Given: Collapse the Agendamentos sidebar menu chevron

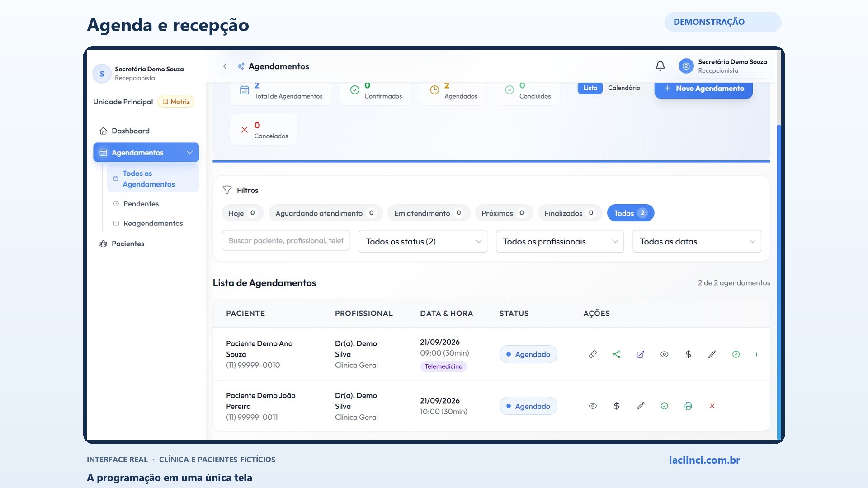Looking at the screenshot, I should coord(189,152).
